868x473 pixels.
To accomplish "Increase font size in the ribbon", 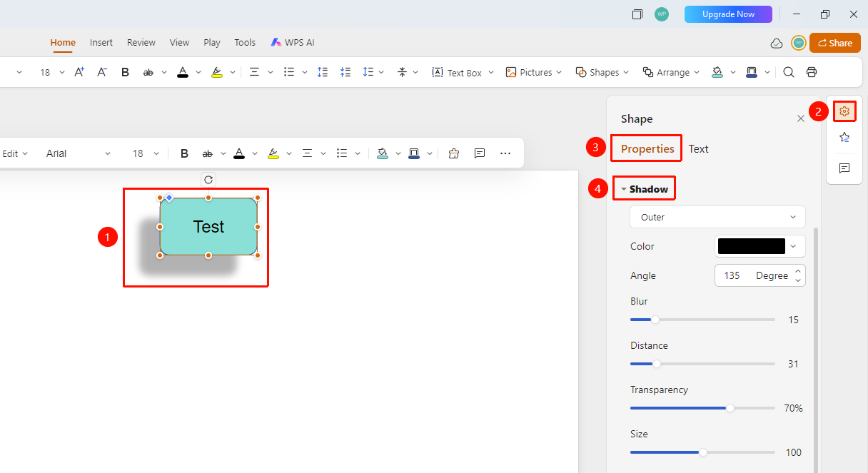I will click(x=79, y=72).
